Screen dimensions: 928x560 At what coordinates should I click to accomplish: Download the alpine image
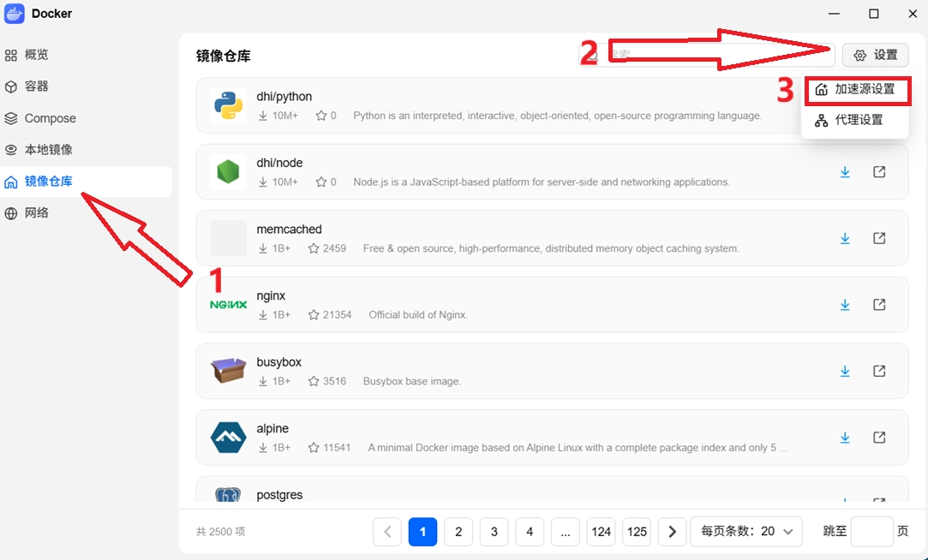845,438
